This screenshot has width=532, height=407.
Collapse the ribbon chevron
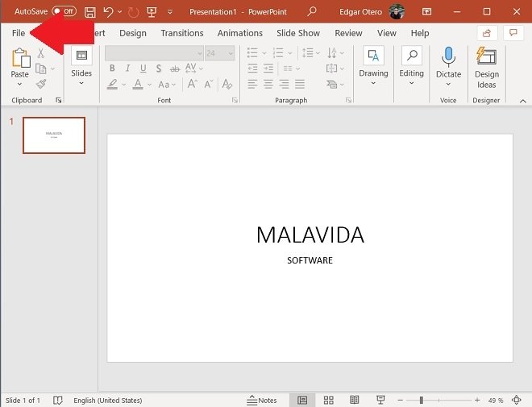(x=523, y=101)
